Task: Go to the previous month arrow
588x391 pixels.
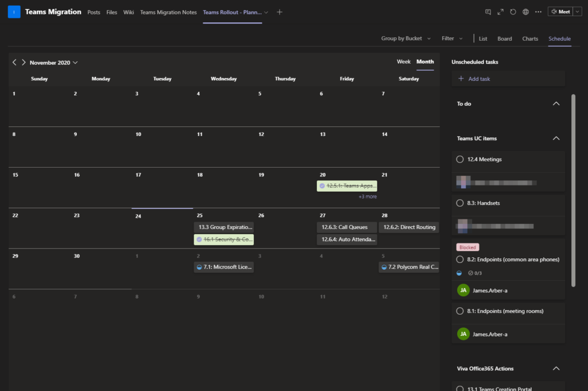Action: (14, 62)
